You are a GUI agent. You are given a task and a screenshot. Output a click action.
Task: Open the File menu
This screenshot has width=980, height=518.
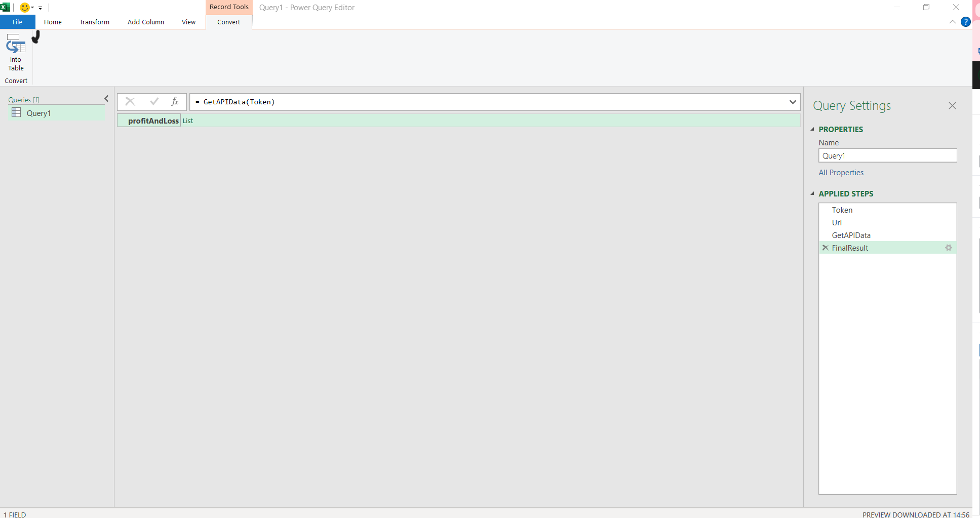(x=17, y=22)
